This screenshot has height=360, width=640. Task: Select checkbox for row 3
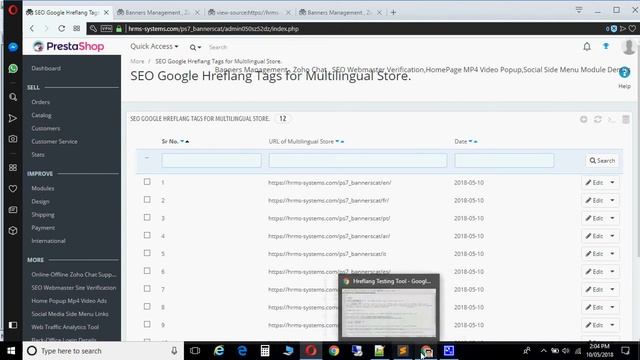pyautogui.click(x=147, y=218)
